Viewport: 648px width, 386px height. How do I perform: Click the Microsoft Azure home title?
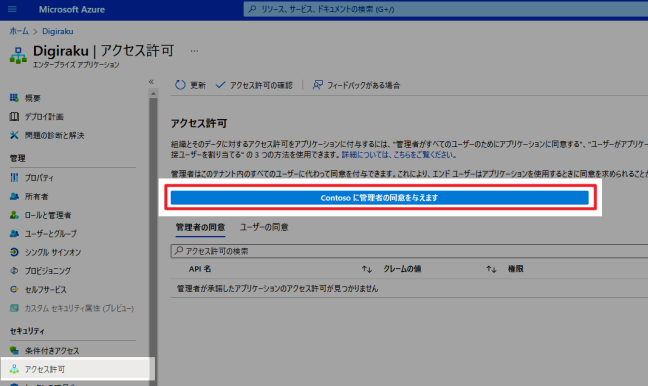pos(72,10)
